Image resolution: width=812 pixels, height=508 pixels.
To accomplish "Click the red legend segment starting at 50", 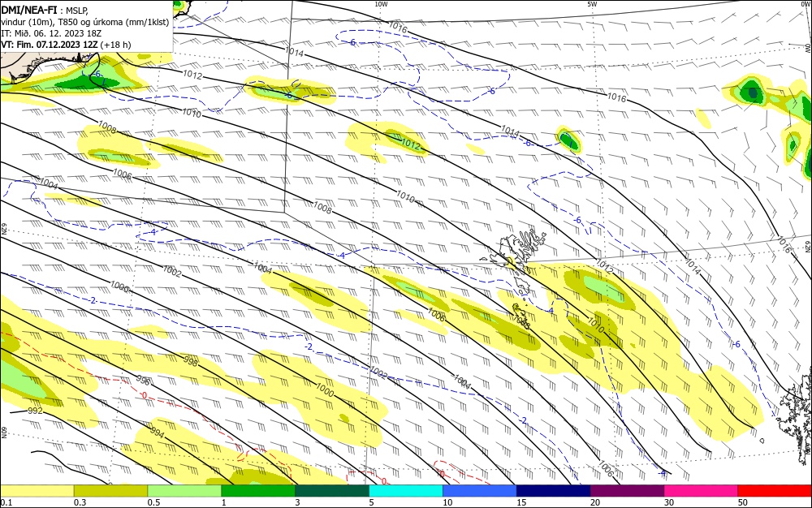I will (x=775, y=491).
